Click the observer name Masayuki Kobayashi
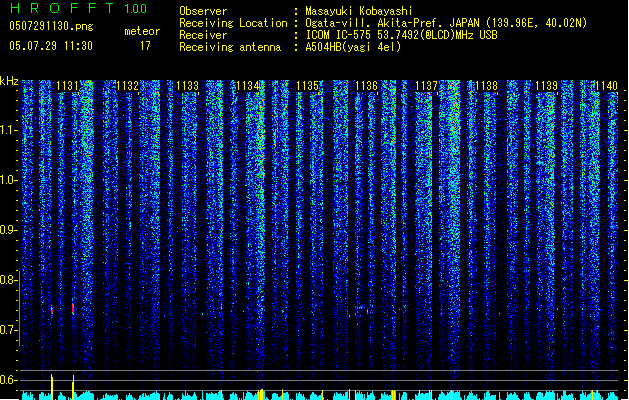This screenshot has height=400, width=629. tap(359, 11)
